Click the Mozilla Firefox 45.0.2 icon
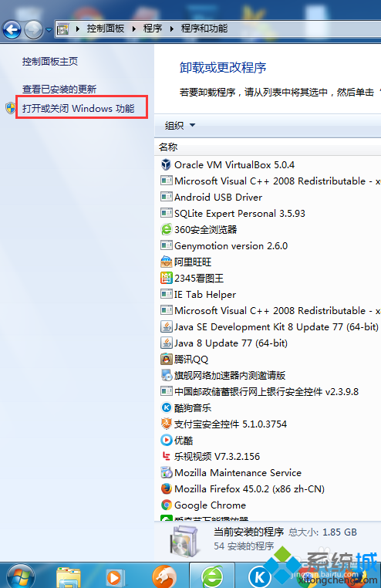Image resolution: width=381 pixels, height=588 pixels. click(x=166, y=488)
